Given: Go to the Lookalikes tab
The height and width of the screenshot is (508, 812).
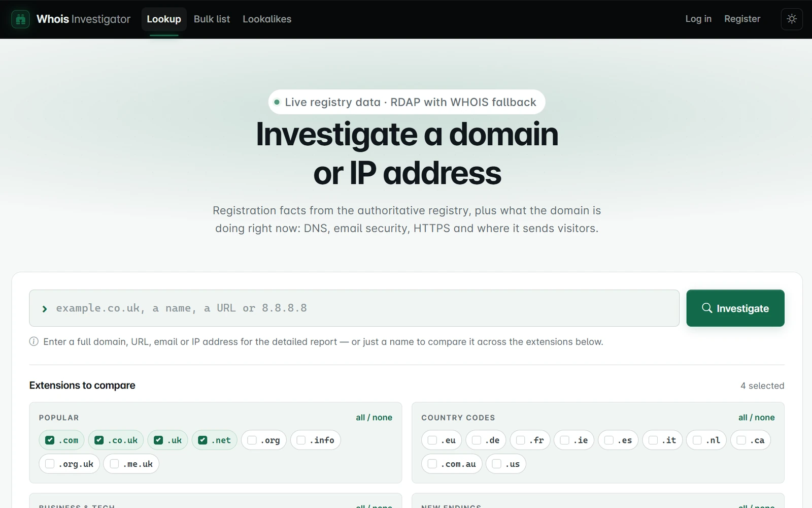Looking at the screenshot, I should 267,19.
